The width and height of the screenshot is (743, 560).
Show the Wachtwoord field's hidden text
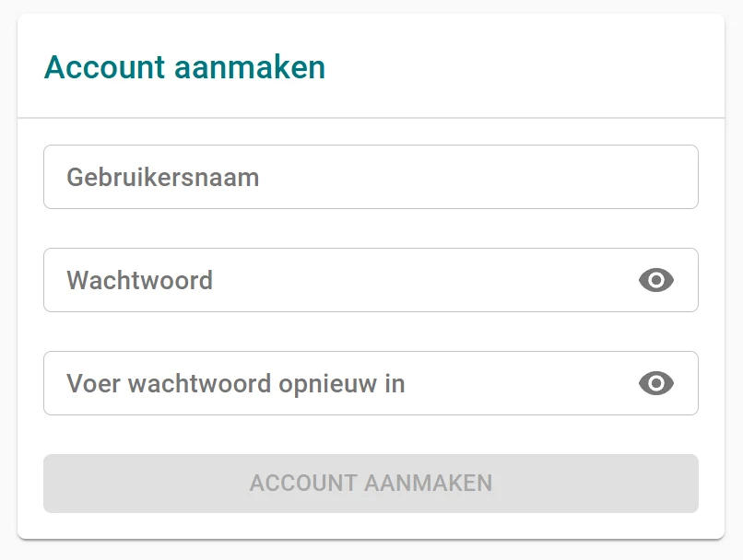[656, 280]
